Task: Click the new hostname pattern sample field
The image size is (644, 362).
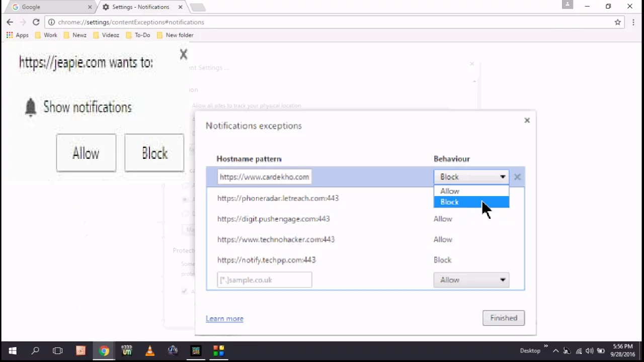Action: [x=265, y=280]
